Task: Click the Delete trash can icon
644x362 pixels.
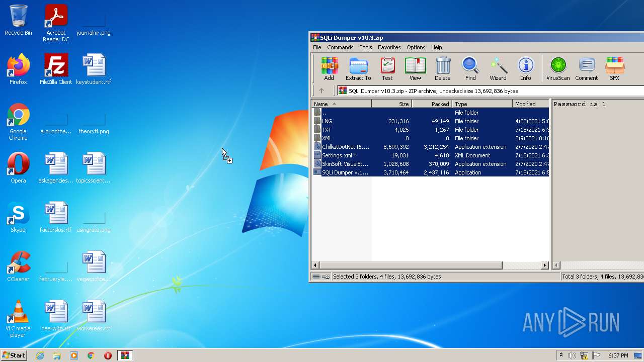Action: point(443,68)
